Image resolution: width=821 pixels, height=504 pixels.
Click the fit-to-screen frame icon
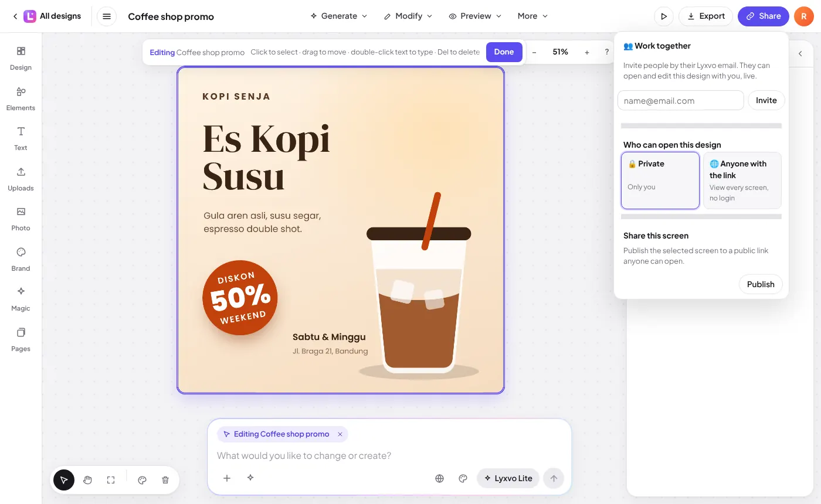pyautogui.click(x=111, y=480)
